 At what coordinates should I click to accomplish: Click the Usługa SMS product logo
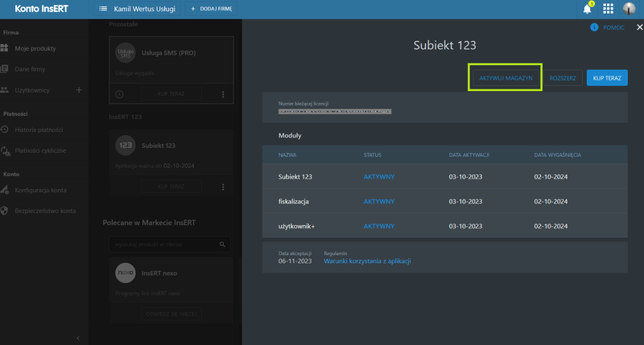[x=126, y=53]
